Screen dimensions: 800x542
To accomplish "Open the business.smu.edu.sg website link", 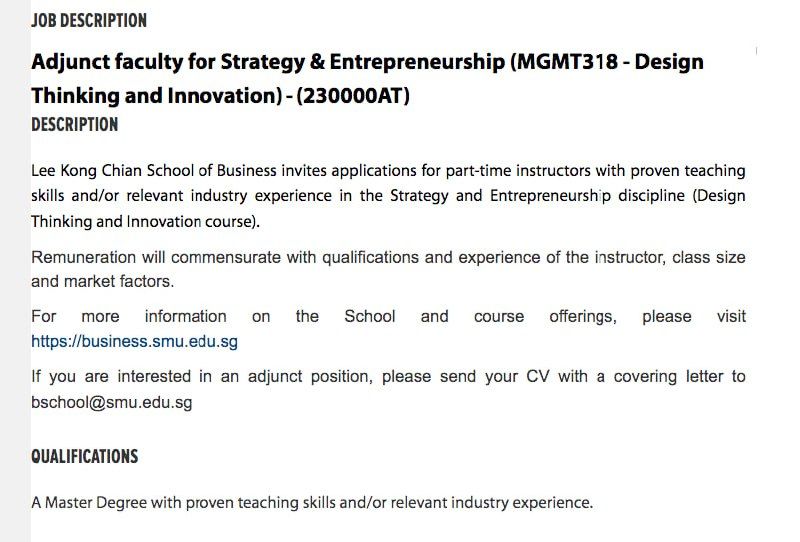I will [x=134, y=342].
